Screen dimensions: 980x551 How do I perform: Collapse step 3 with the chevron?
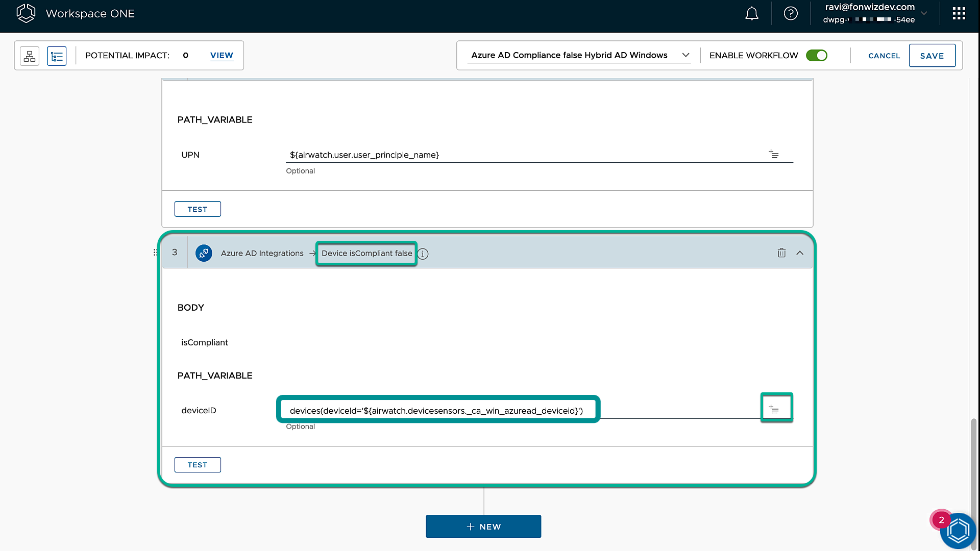[x=800, y=253]
